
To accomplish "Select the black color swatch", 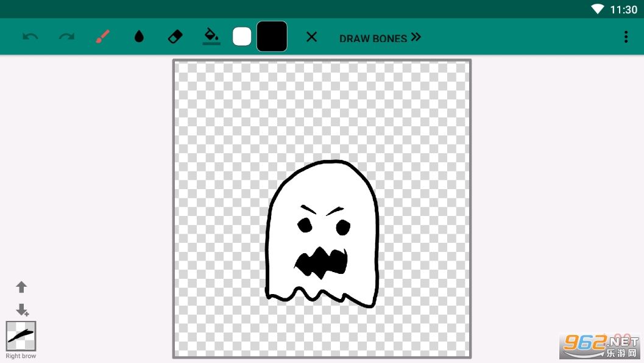I will click(272, 37).
